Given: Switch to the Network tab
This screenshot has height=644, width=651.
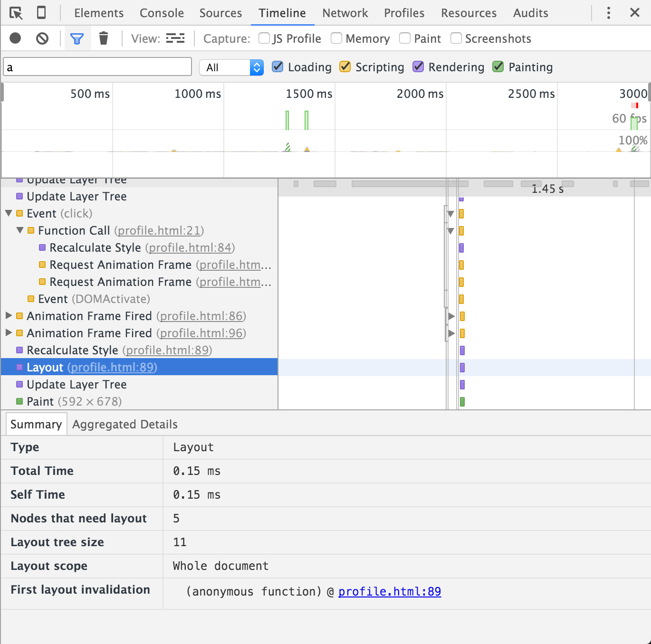Looking at the screenshot, I should click(x=345, y=13).
